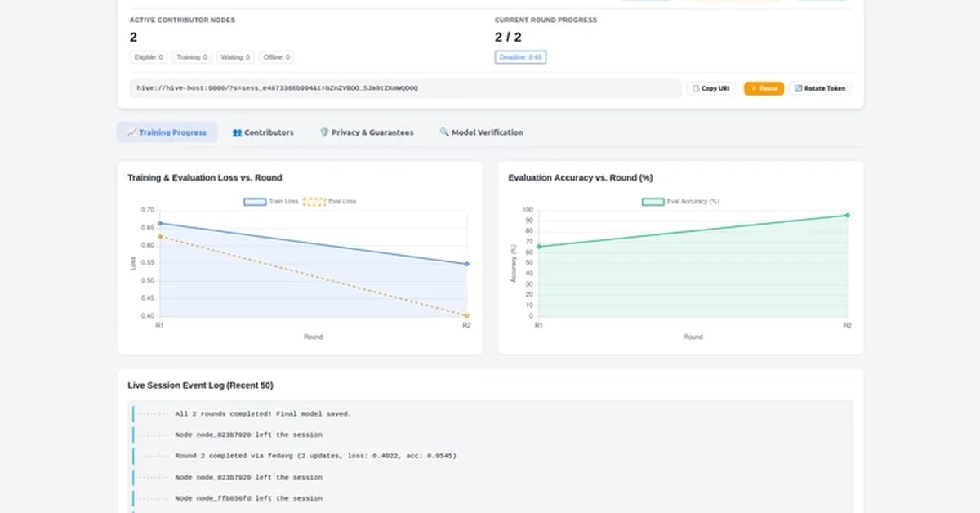Click the Train Loss data point at R1
This screenshot has height=513, width=980.
[x=160, y=223]
